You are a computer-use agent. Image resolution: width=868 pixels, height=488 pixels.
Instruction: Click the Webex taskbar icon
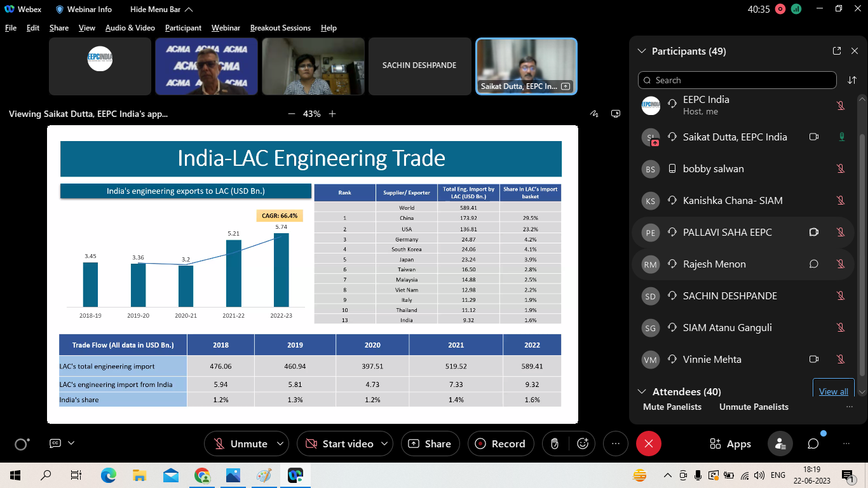point(295,475)
